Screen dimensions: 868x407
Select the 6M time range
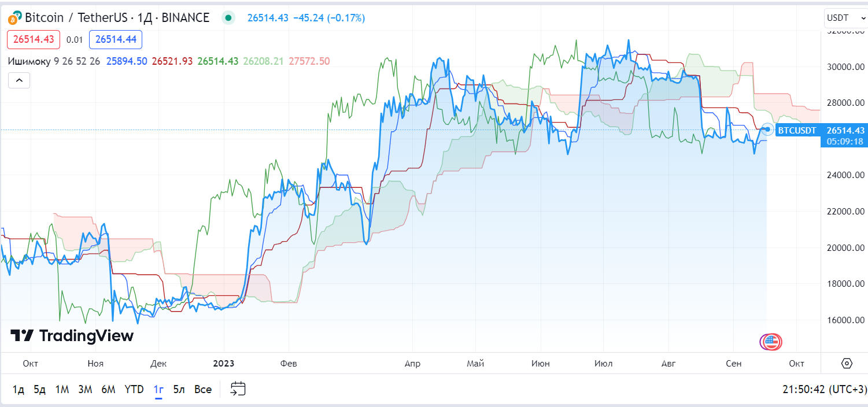point(108,389)
